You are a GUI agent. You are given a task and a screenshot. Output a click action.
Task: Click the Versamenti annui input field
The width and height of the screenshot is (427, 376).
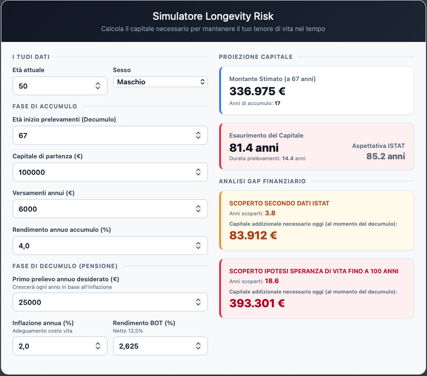pyautogui.click(x=110, y=209)
